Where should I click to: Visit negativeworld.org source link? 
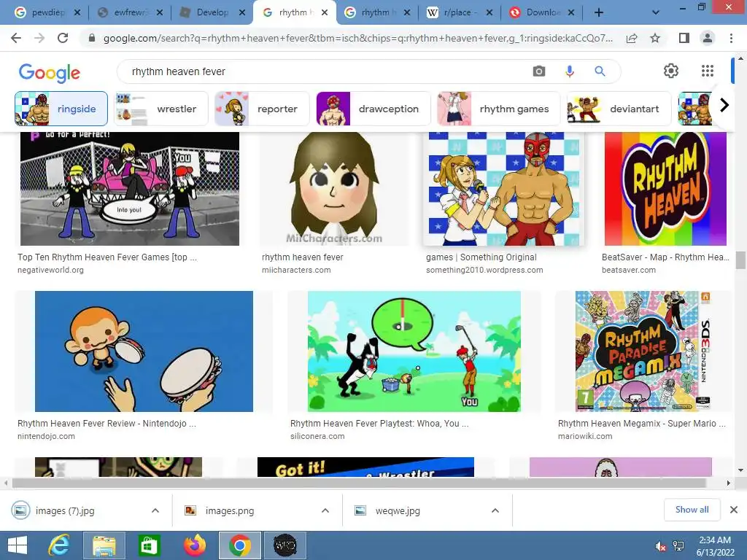[x=50, y=270]
